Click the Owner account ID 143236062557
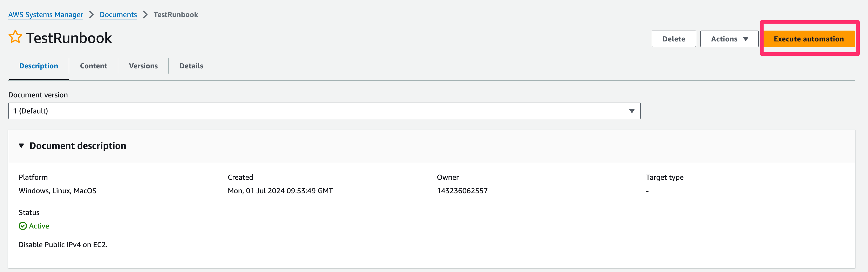Viewport: 868px width, 272px height. tap(462, 191)
